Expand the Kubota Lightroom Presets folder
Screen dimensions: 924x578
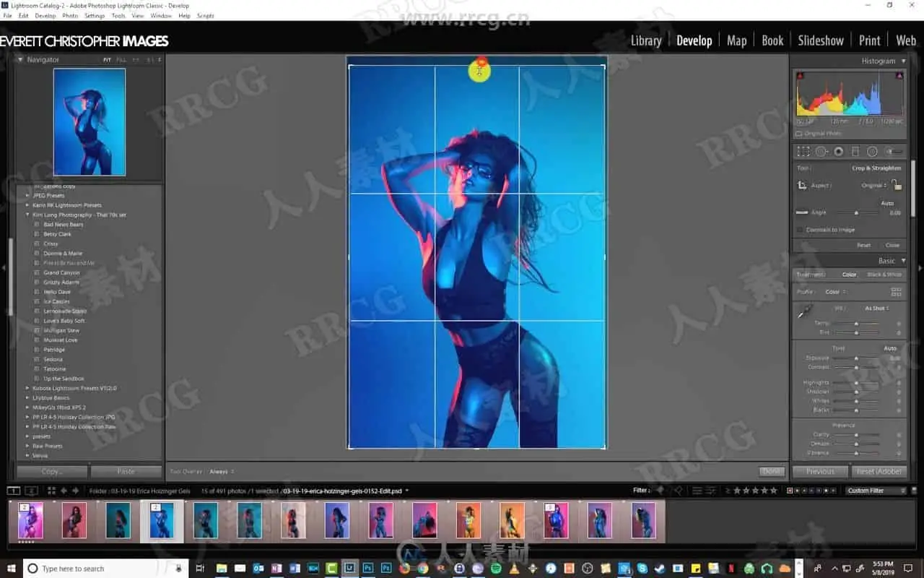click(x=28, y=388)
